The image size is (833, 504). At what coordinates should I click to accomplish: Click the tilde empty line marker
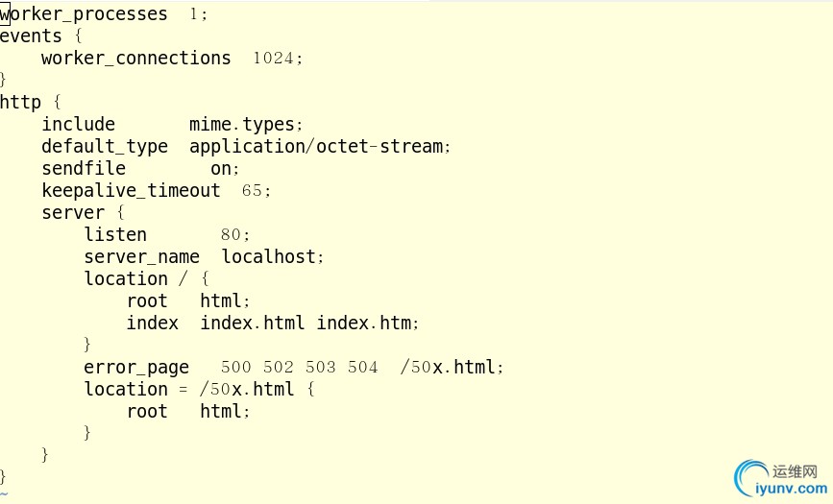pyautogui.click(x=4, y=495)
